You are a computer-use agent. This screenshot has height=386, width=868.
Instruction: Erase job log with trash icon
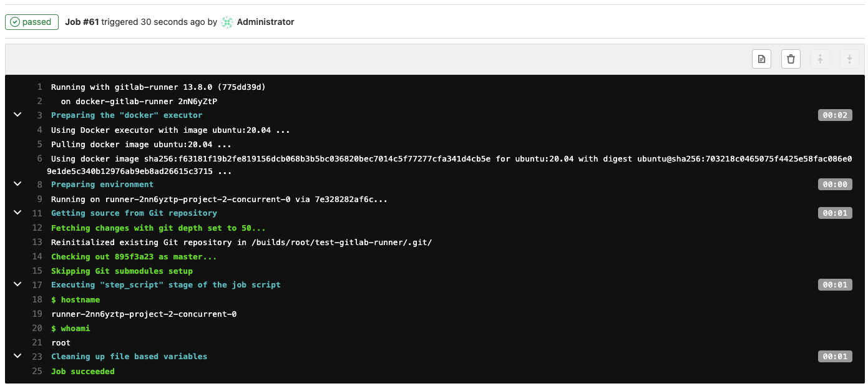791,59
